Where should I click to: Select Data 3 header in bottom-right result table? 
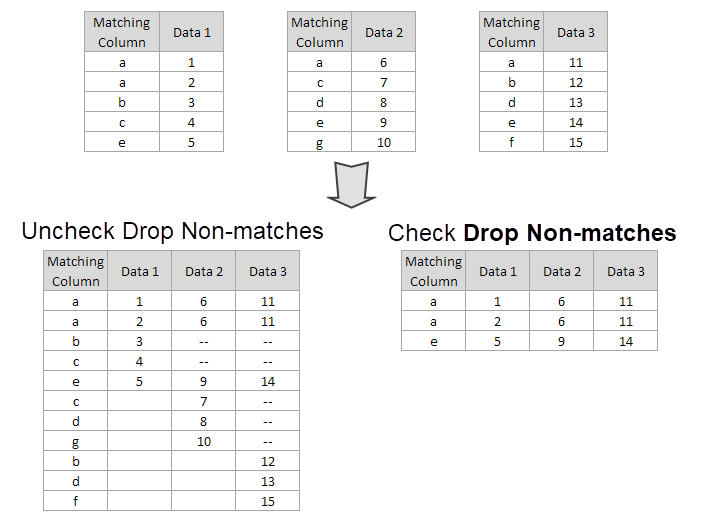[626, 271]
